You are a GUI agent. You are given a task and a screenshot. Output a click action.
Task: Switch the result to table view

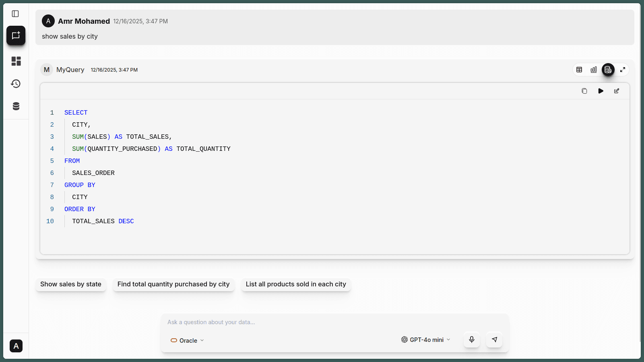click(x=579, y=69)
